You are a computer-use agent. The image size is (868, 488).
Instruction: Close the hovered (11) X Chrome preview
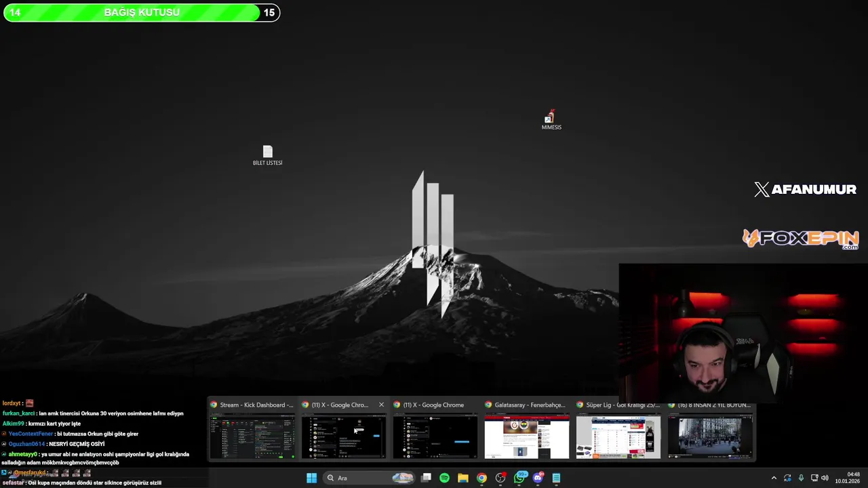click(381, 405)
